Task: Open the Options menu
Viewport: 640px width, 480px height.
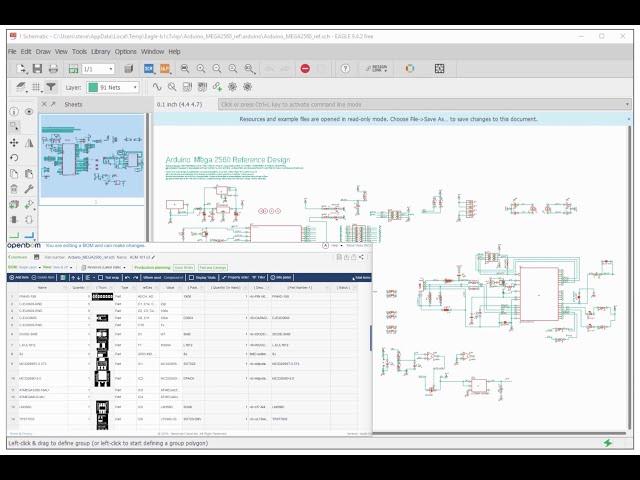Action: point(125,51)
